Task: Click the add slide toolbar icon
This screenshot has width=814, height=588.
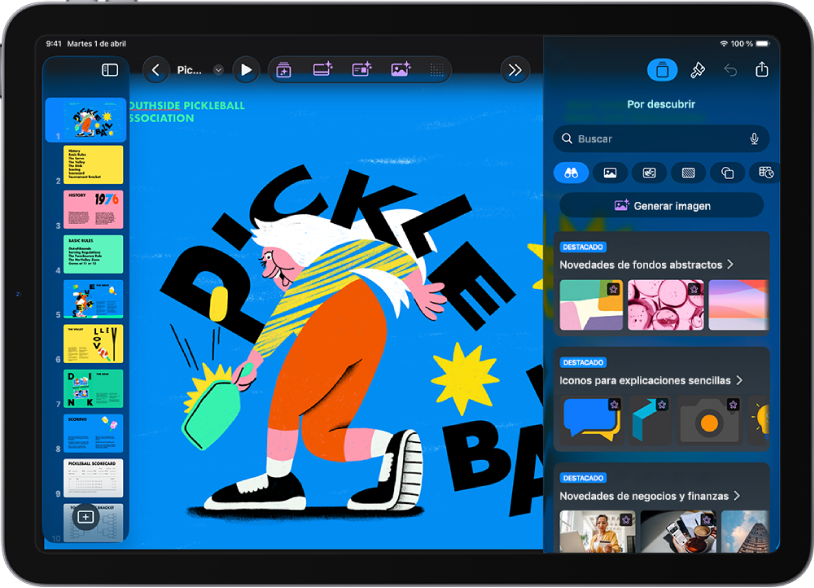Action: [x=283, y=70]
